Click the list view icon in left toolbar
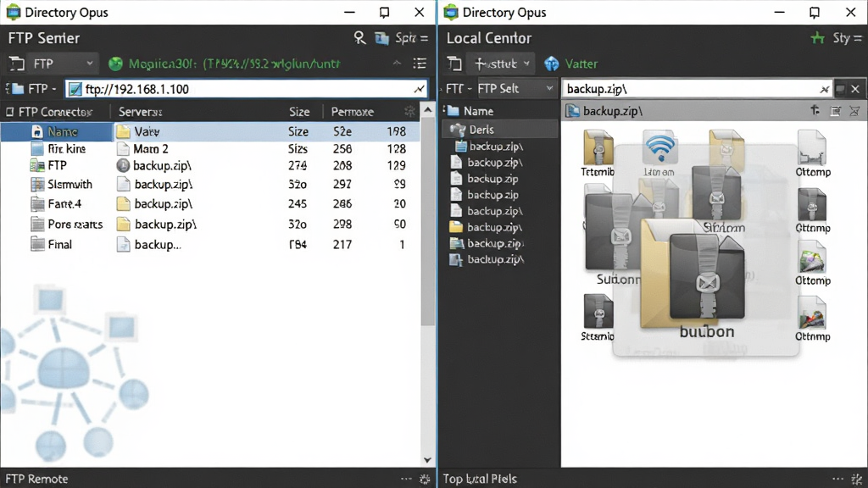Viewport: 868px width, 488px height. pos(420,64)
